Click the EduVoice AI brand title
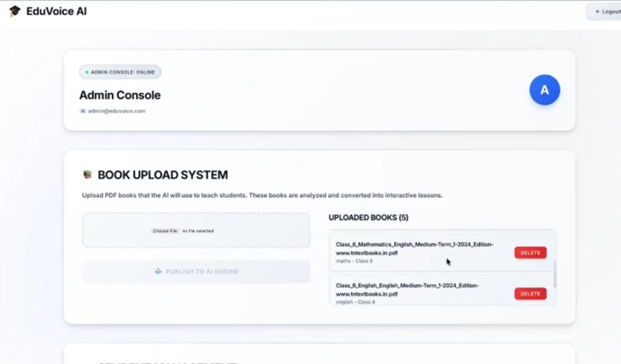This screenshot has width=621, height=364. pyautogui.click(x=56, y=11)
